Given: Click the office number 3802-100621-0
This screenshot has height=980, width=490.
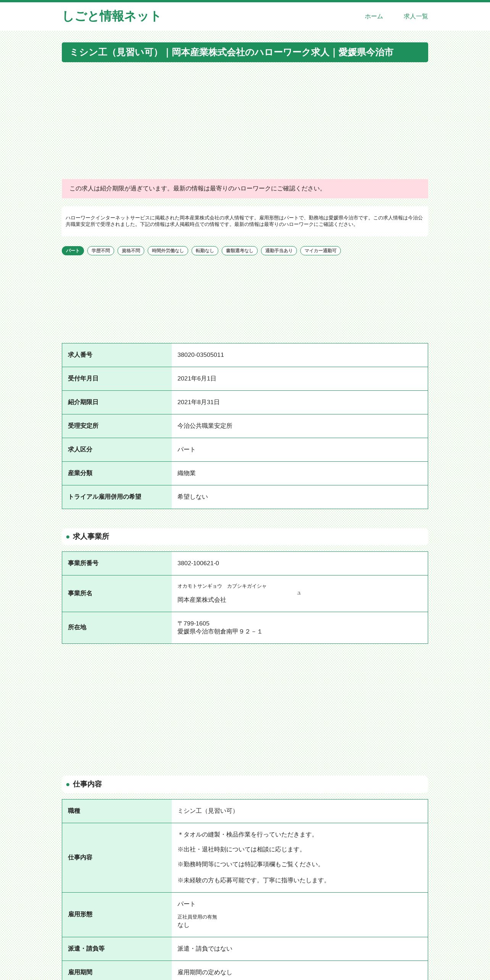Looking at the screenshot, I should pos(198,563).
